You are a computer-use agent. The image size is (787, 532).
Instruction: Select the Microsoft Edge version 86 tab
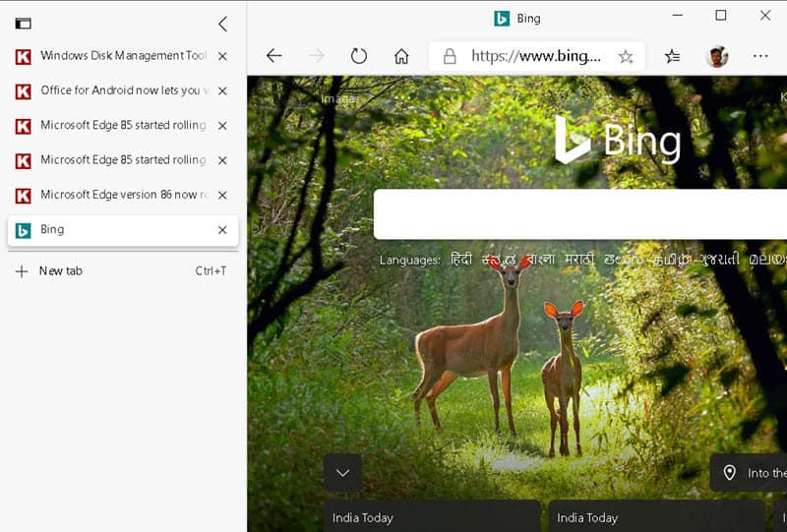coord(123,195)
